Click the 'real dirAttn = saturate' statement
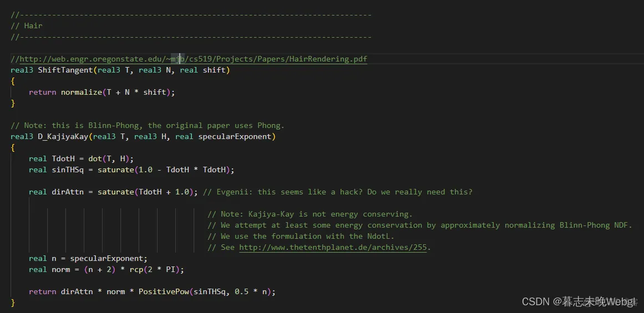Image resolution: width=644 pixels, height=313 pixels. point(113,192)
